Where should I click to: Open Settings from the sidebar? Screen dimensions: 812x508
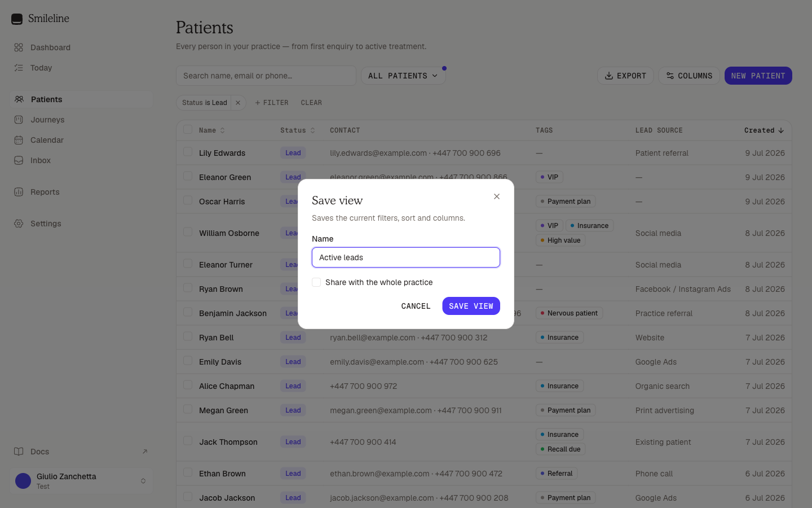coord(81,224)
